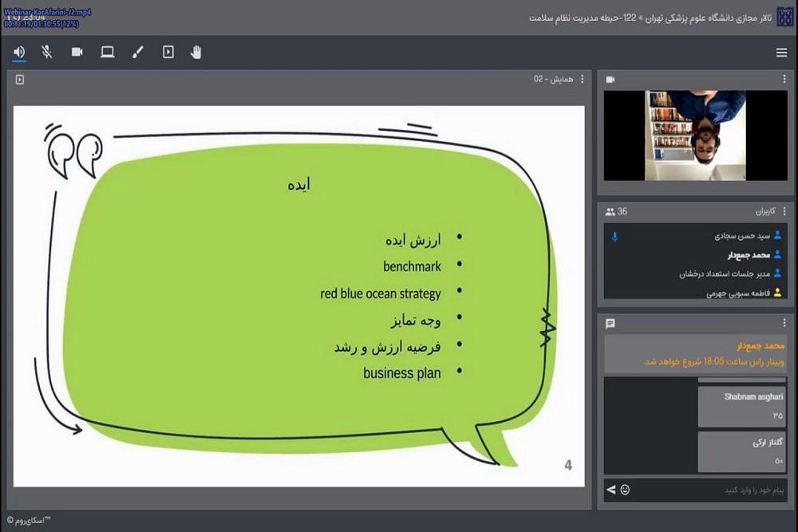Screen dimensions: 798x532
Task: Open the video panel's three-dot options menu
Action: [783, 79]
